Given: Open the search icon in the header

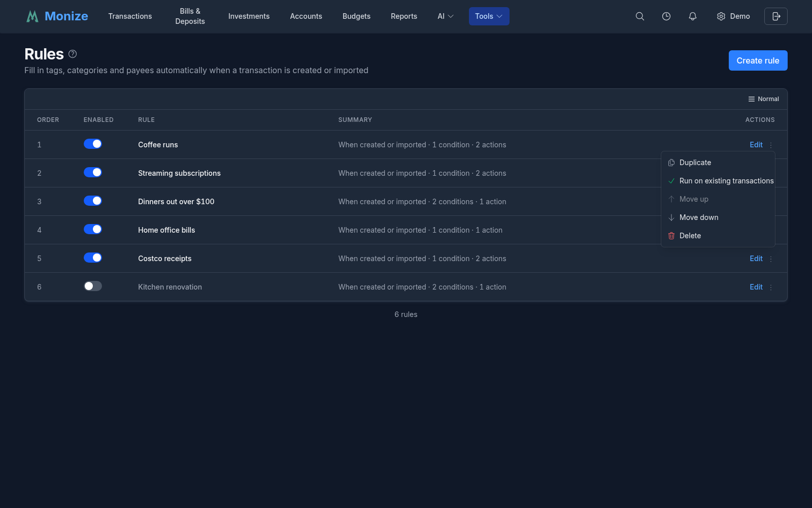Looking at the screenshot, I should click(x=640, y=16).
